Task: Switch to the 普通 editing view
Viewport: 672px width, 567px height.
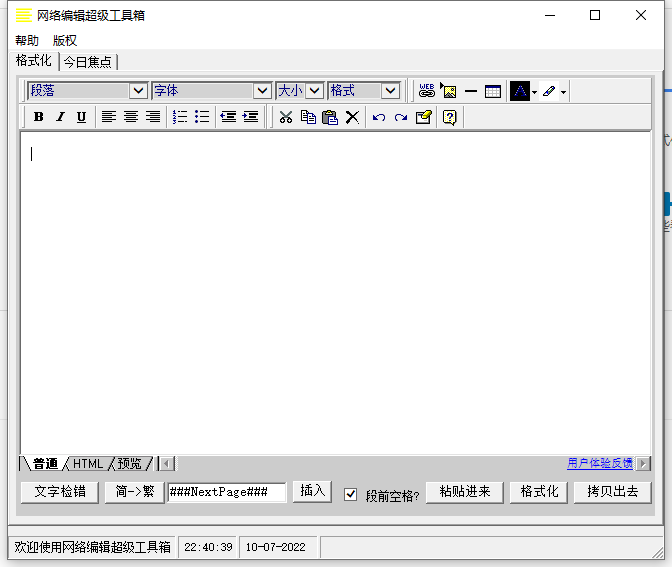Action: [x=45, y=464]
